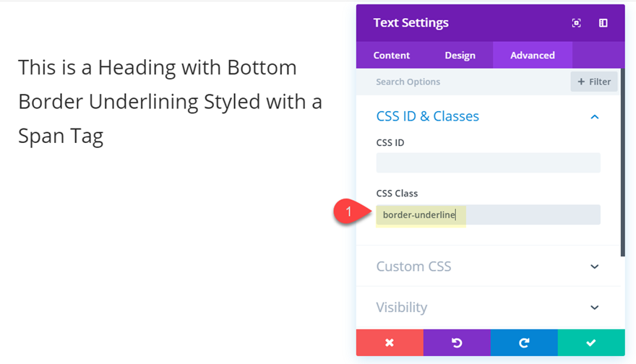
Task: Switch to the Content tab
Action: tap(392, 56)
